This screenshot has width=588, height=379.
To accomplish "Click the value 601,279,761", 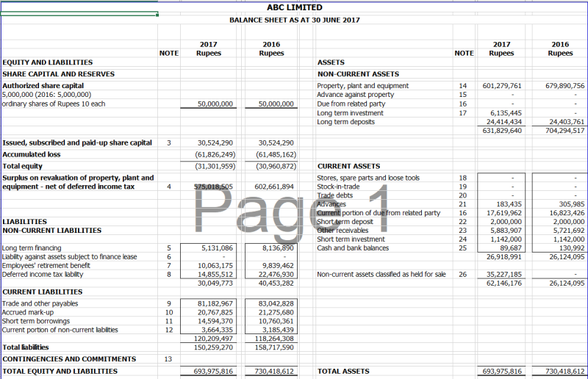I will pyautogui.click(x=502, y=85).
